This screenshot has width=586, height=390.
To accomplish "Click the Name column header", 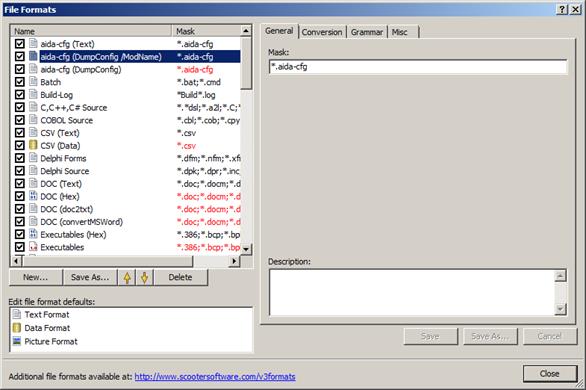I will pyautogui.click(x=91, y=31).
